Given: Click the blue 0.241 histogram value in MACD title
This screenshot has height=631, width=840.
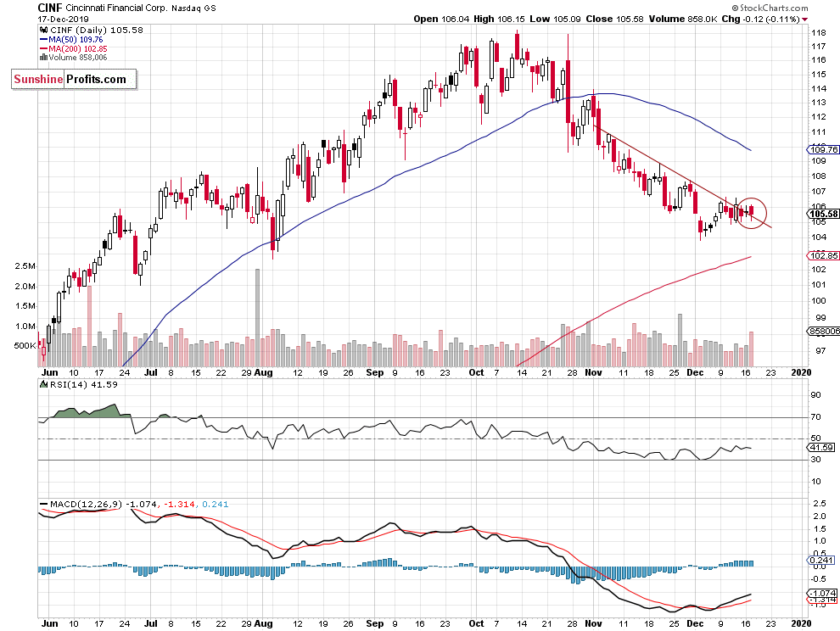Looking at the screenshot, I should coord(216,504).
